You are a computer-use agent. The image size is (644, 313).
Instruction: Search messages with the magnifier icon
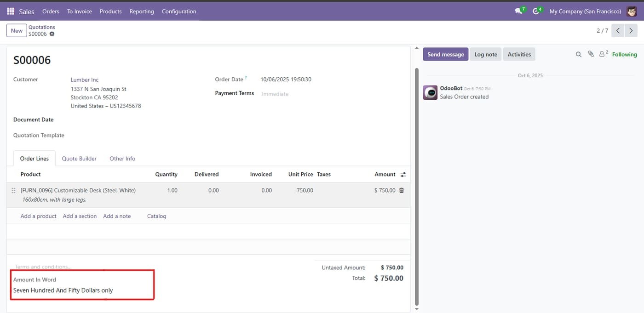(579, 54)
